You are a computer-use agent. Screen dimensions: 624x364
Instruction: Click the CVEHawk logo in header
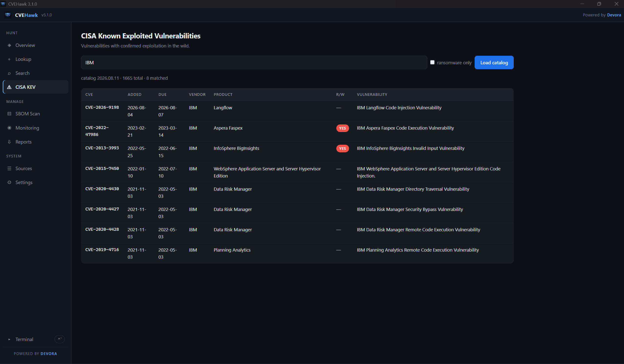(8, 15)
